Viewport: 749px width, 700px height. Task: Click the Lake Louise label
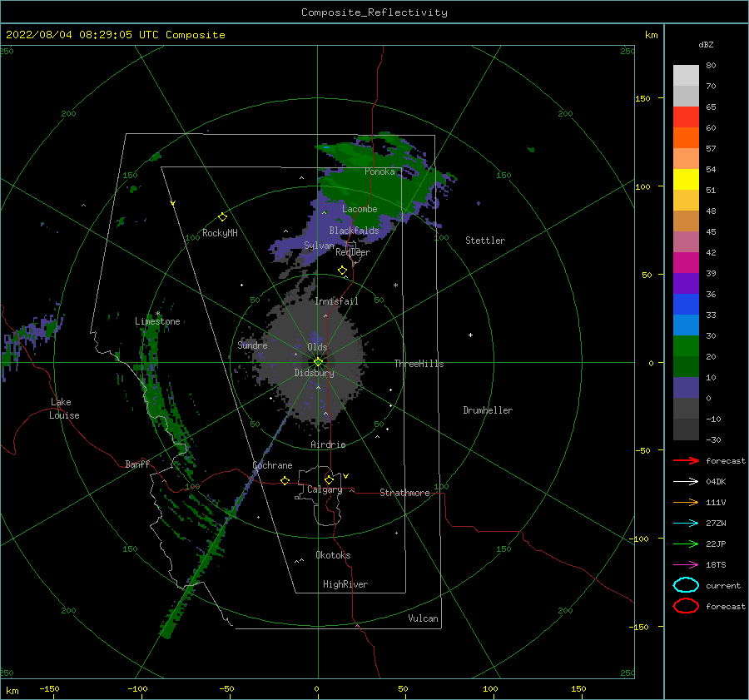(x=64, y=409)
